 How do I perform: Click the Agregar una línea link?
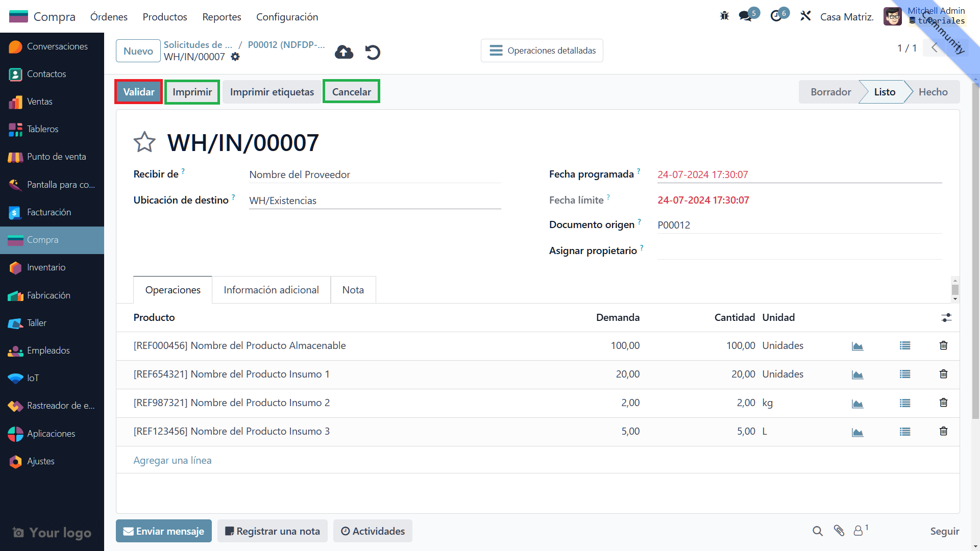pyautogui.click(x=173, y=460)
